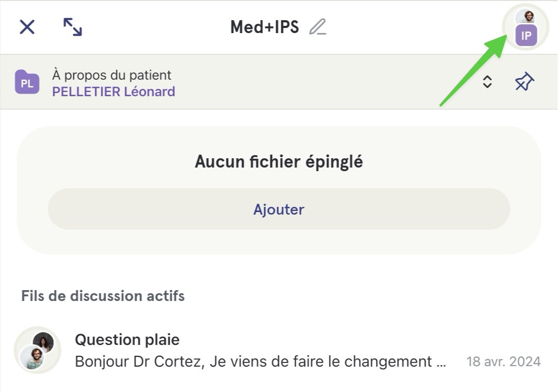Click the user photo in top-right avatar

[x=525, y=17]
